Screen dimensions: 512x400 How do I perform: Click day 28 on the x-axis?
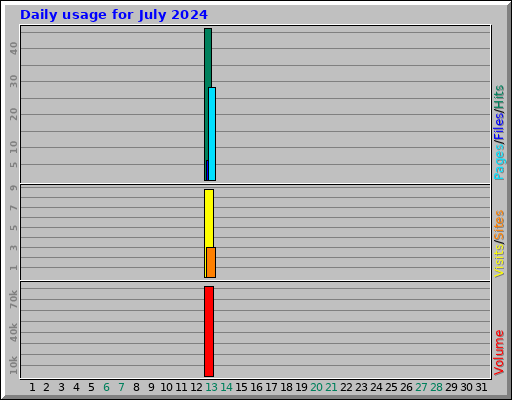click(x=436, y=387)
